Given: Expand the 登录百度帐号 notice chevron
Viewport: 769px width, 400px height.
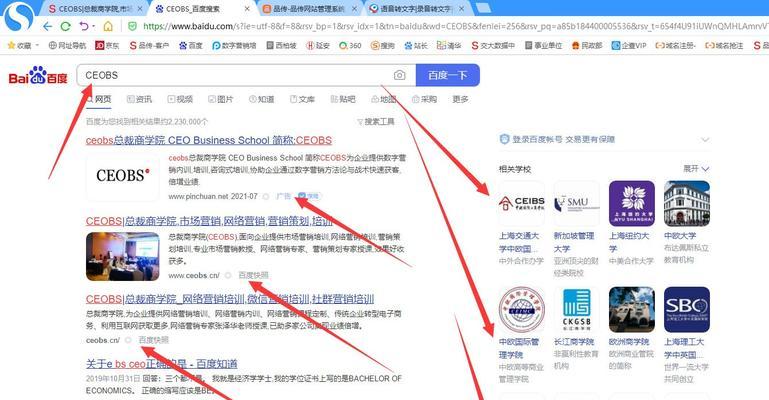Looking at the screenshot, I should point(705,140).
